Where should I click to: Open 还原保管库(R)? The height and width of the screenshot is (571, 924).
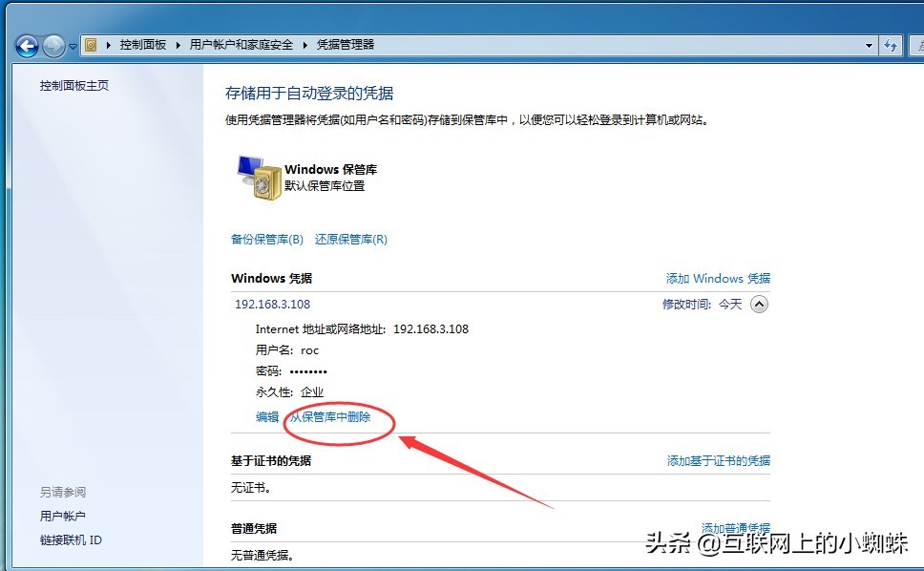click(350, 239)
